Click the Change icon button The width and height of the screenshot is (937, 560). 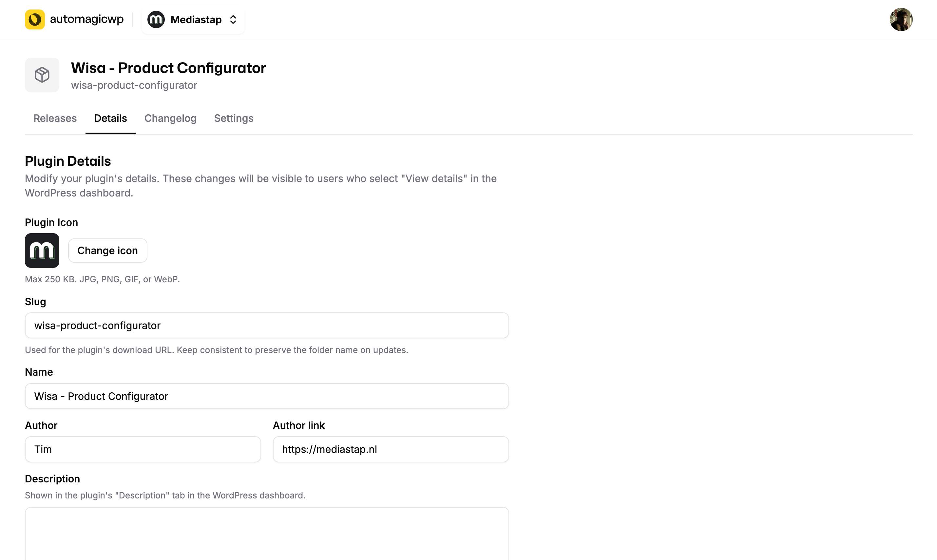107,250
